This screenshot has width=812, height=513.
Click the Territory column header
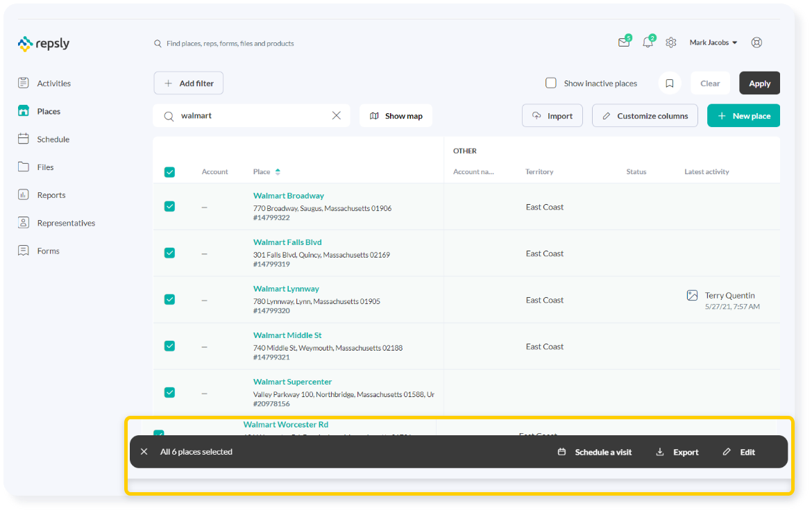(x=539, y=172)
